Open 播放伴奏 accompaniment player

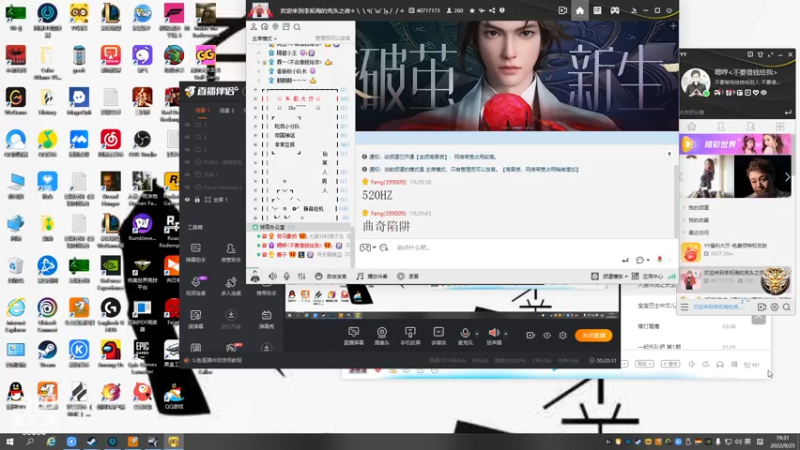pyautogui.click(x=372, y=276)
